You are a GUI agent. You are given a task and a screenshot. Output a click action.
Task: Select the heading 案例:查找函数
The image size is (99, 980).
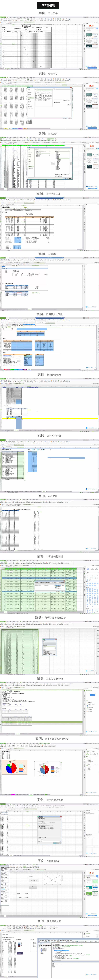[x=48, y=496]
